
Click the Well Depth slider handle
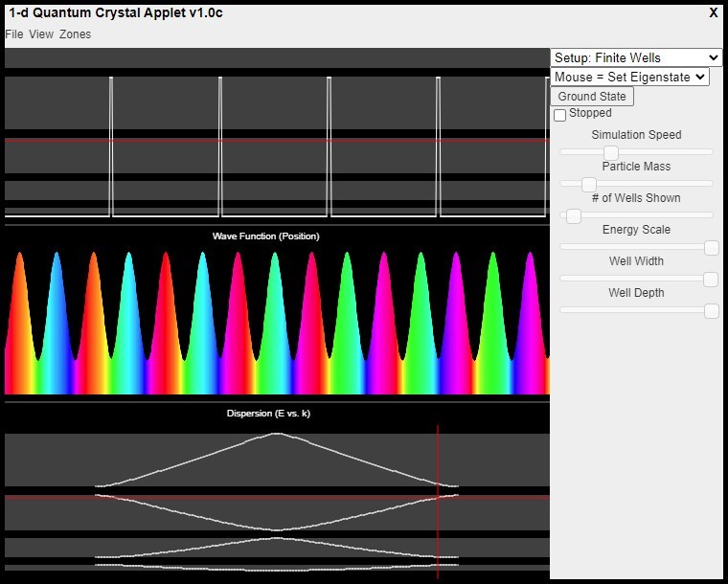[x=712, y=310]
